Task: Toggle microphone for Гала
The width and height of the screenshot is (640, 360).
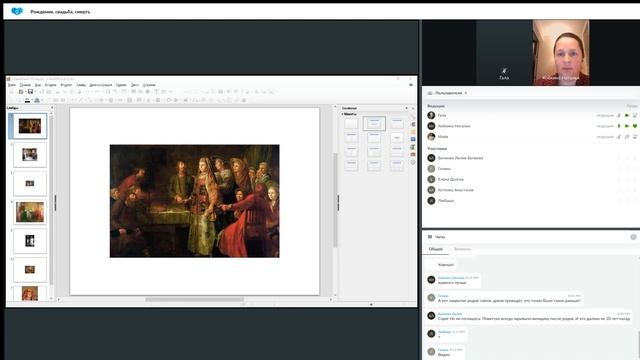Action: (619, 116)
